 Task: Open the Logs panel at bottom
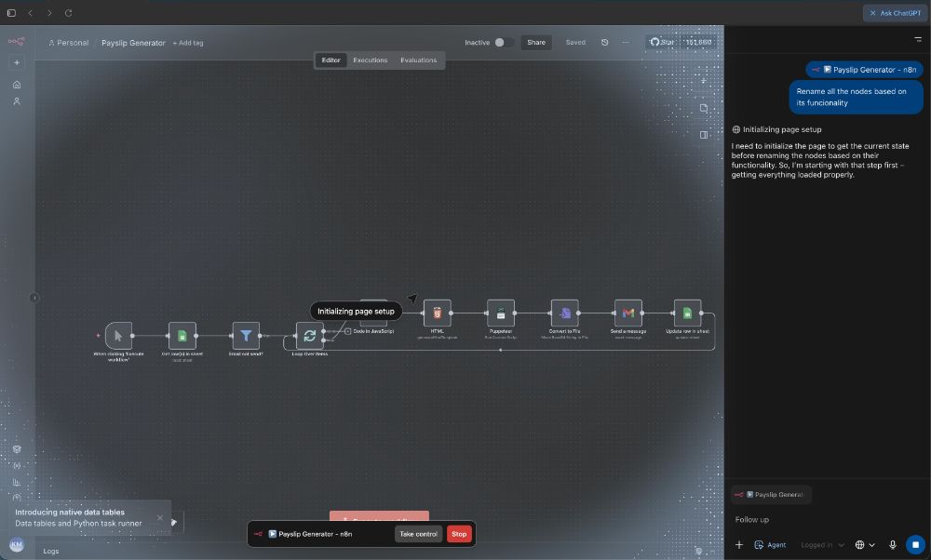(x=51, y=551)
